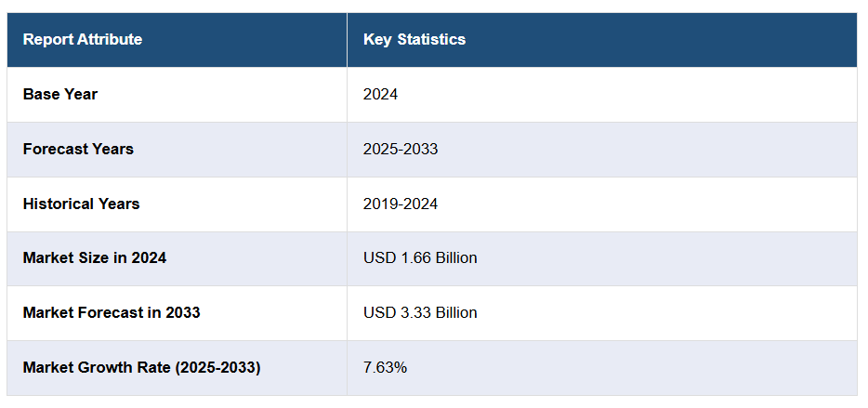This screenshot has width=868, height=408.
Task: Click the Report Attribute column header
Action: pos(83,39)
